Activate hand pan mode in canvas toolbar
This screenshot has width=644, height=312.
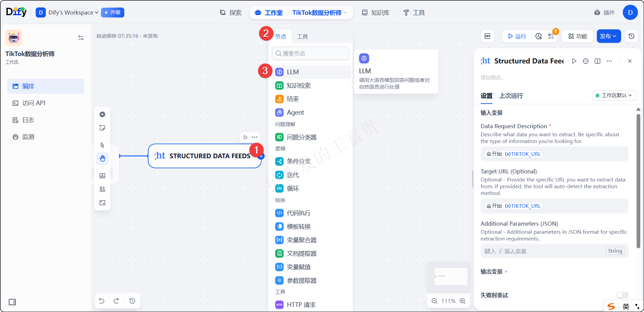(x=102, y=159)
